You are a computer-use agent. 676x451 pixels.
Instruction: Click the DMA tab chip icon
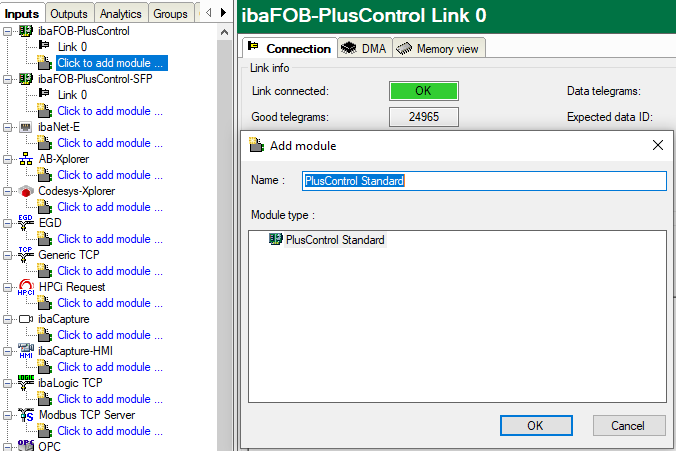tap(348, 48)
